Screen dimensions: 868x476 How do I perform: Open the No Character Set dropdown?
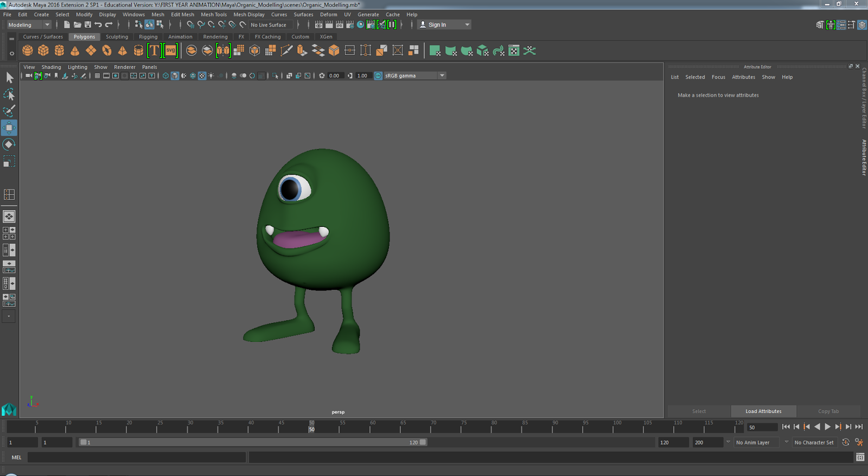(814, 442)
